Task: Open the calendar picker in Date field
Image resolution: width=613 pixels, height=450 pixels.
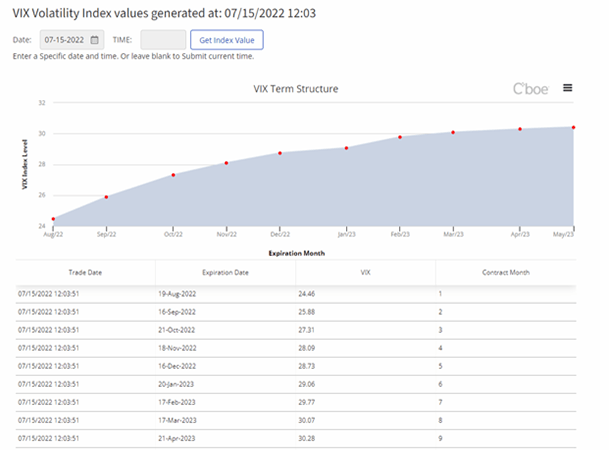Action: (94, 40)
